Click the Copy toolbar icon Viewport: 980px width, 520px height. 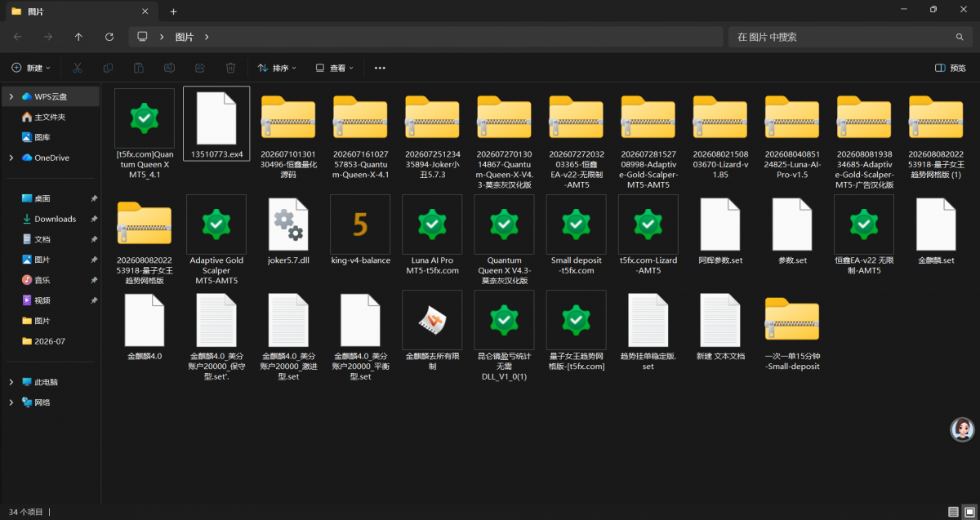click(x=108, y=68)
